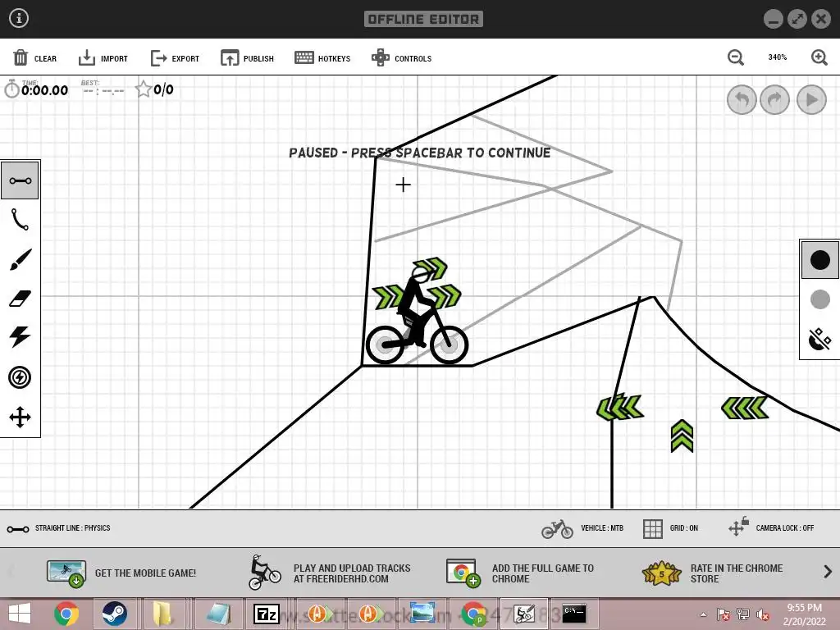Activate the camera move arrows tool
Viewport: 840px width, 630px height.
pos(20,418)
